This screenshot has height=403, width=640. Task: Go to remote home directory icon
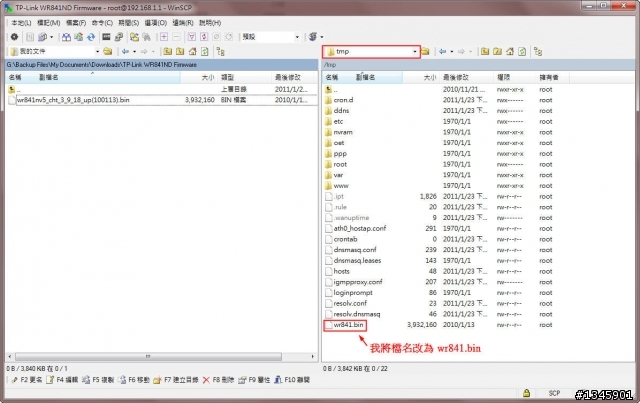(510, 51)
